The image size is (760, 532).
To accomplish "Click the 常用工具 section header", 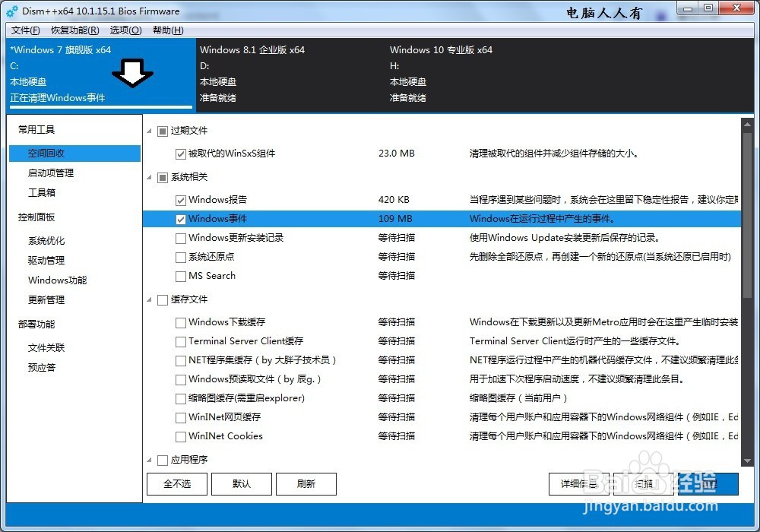I will pos(36,130).
